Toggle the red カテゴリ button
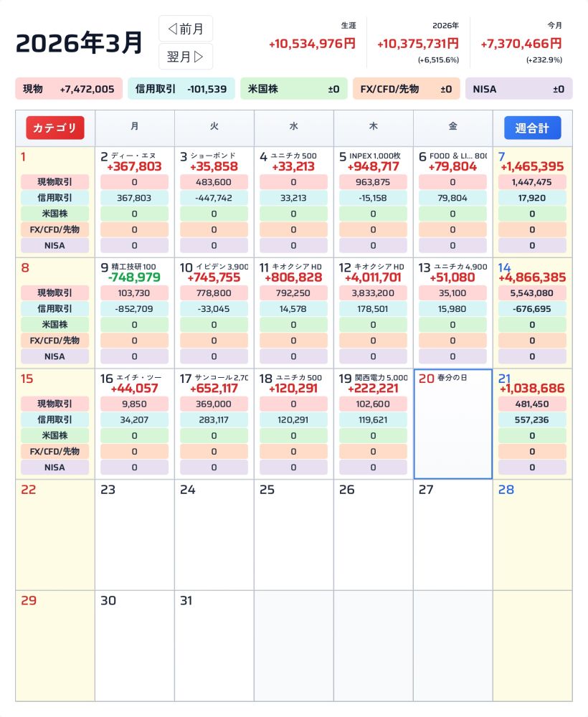 [x=55, y=128]
